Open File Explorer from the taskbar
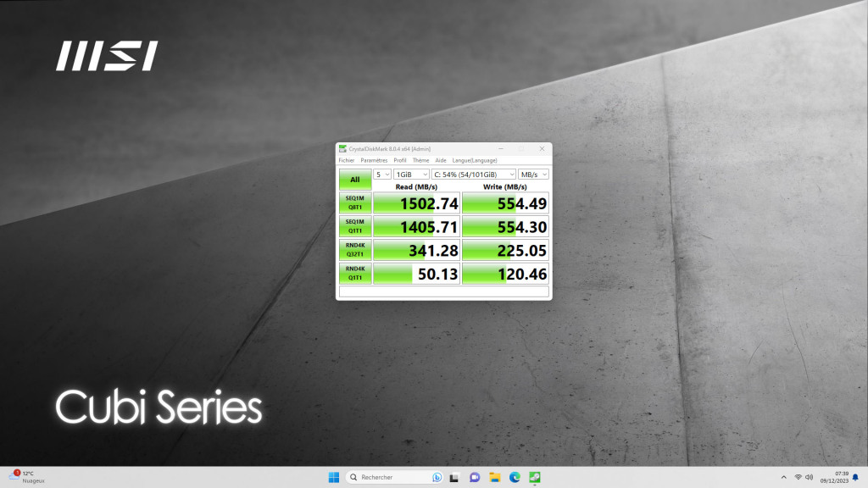This screenshot has height=488, width=868. click(x=494, y=477)
